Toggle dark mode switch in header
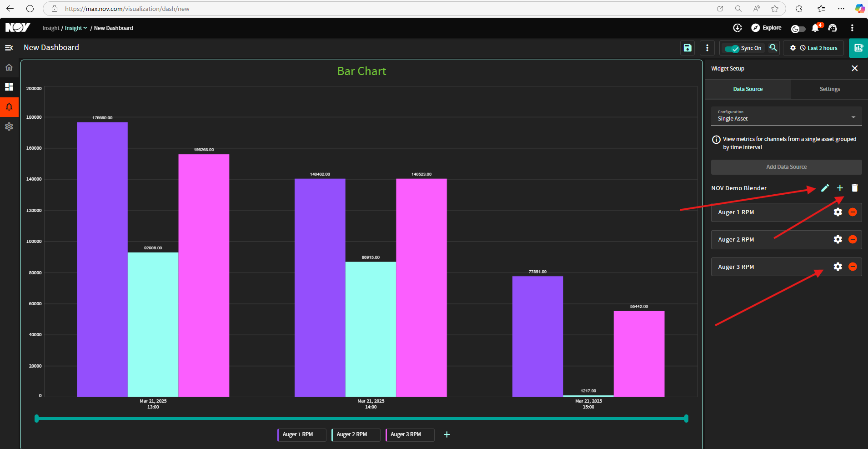 798,29
